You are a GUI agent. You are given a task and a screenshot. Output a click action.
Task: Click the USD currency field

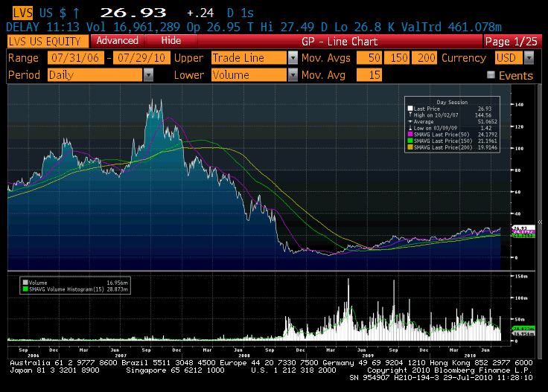click(509, 58)
